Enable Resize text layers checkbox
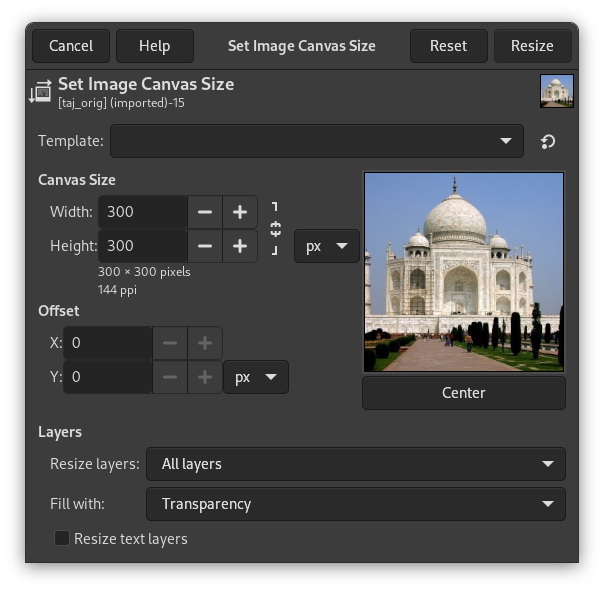Screen dimensions: 604x591 coord(62,539)
